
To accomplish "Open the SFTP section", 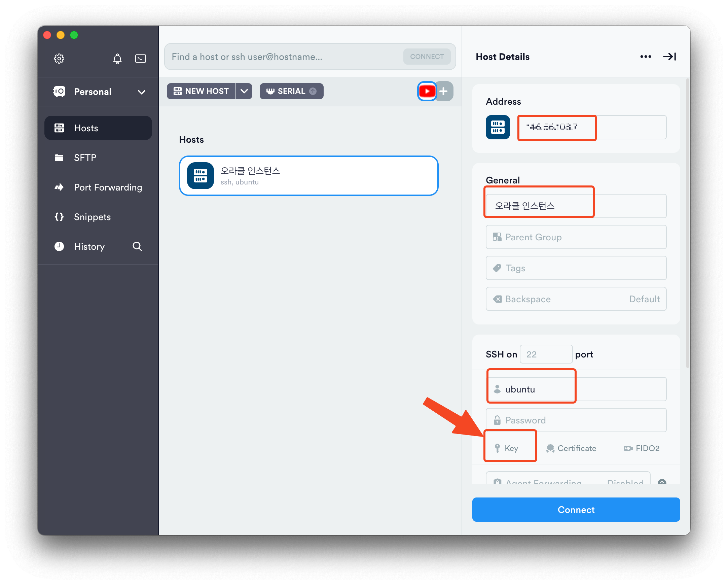I will 85,158.
